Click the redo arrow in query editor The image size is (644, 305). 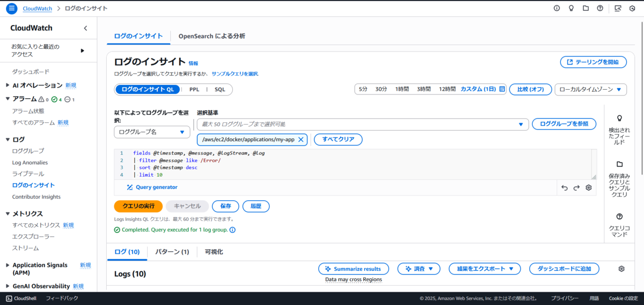coord(577,187)
